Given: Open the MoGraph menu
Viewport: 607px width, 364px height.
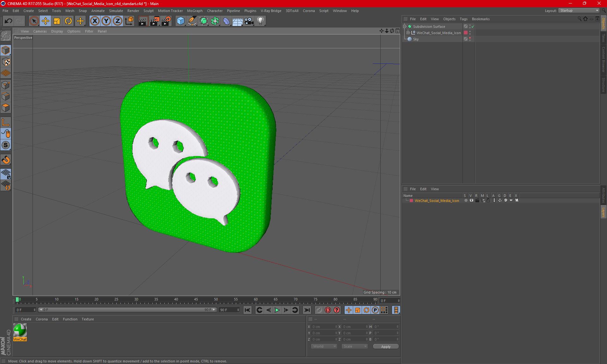Looking at the screenshot, I should pyautogui.click(x=195, y=11).
